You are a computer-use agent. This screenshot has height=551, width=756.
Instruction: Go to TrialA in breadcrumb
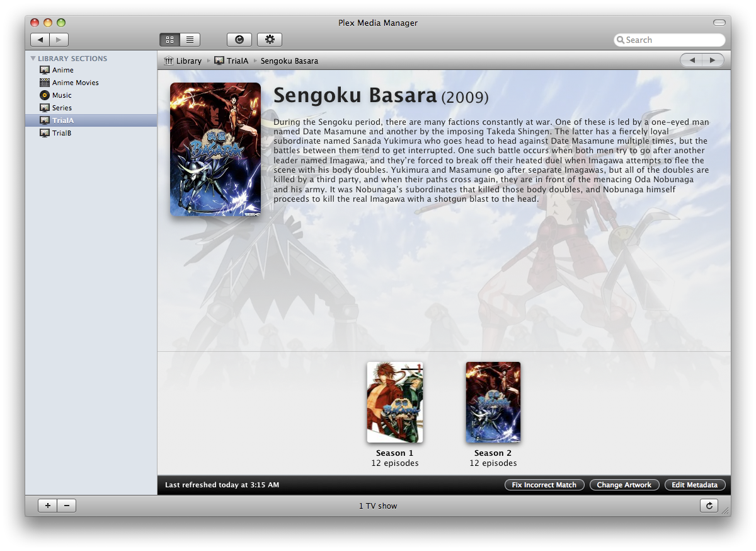238,61
